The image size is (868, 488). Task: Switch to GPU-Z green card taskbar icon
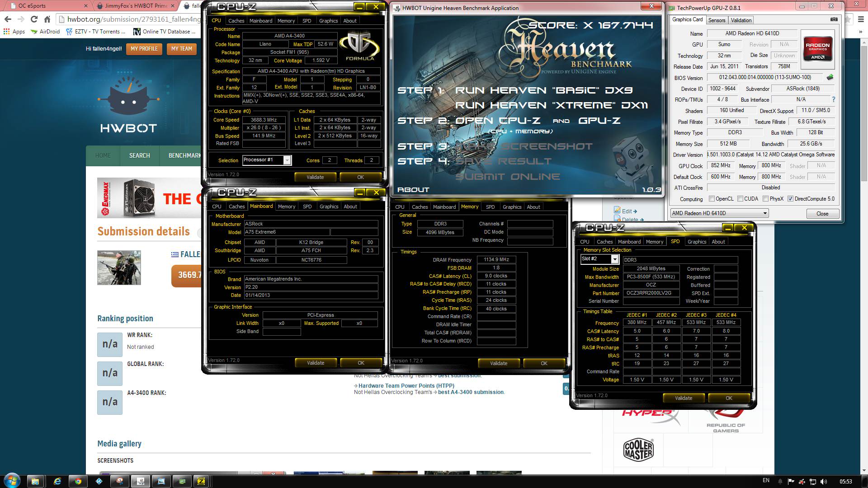click(182, 481)
